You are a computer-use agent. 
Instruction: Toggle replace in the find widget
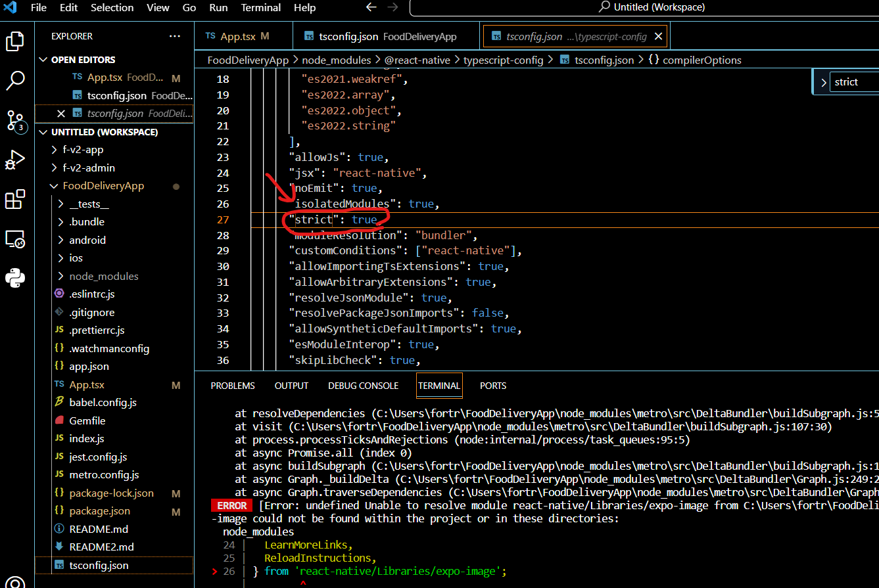point(823,82)
